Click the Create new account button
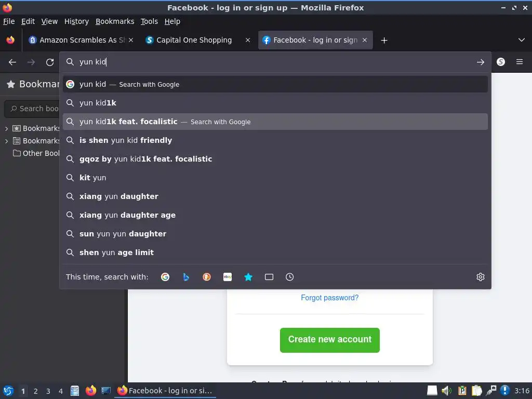532x399 pixels. (x=329, y=340)
